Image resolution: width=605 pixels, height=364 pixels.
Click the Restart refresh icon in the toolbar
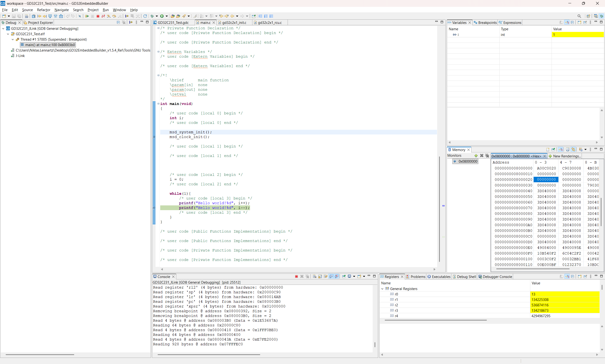(145, 16)
